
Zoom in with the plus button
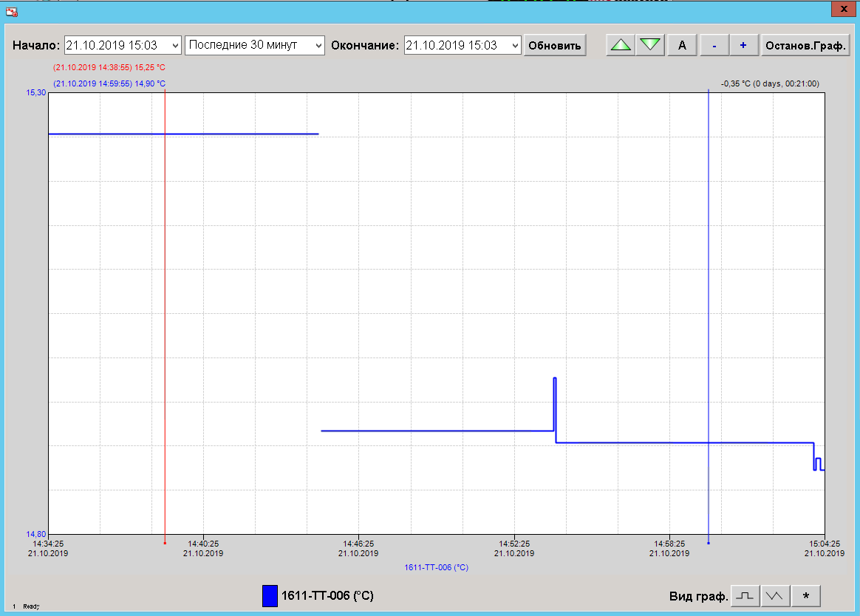click(743, 45)
